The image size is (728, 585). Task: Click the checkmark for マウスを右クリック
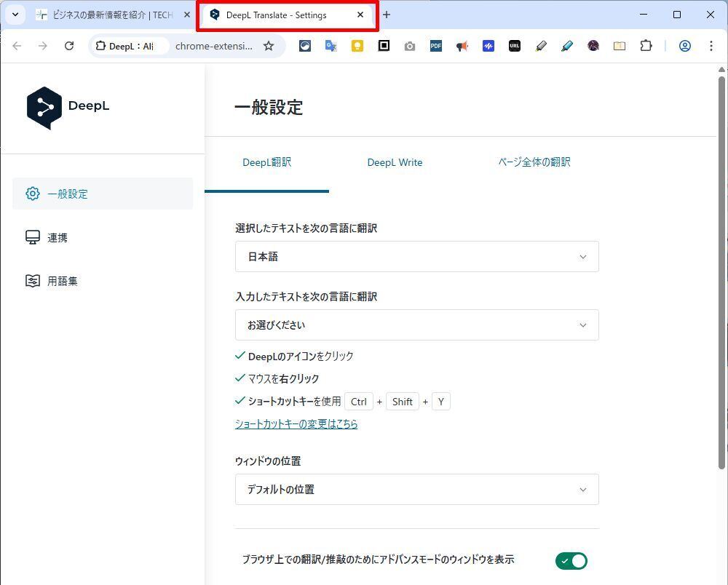[240, 378]
